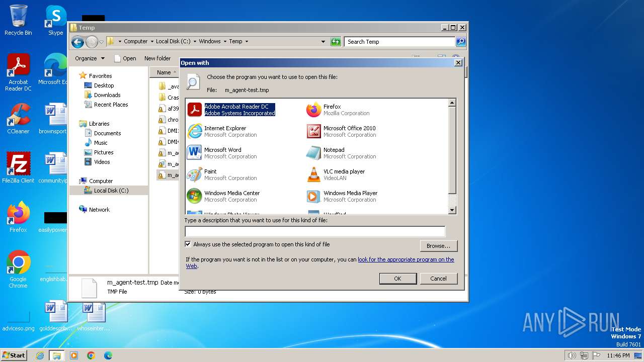The image size is (644, 362).
Task: Select Acrobat Reader DC desktop icon
Action: pyautogui.click(x=18, y=72)
